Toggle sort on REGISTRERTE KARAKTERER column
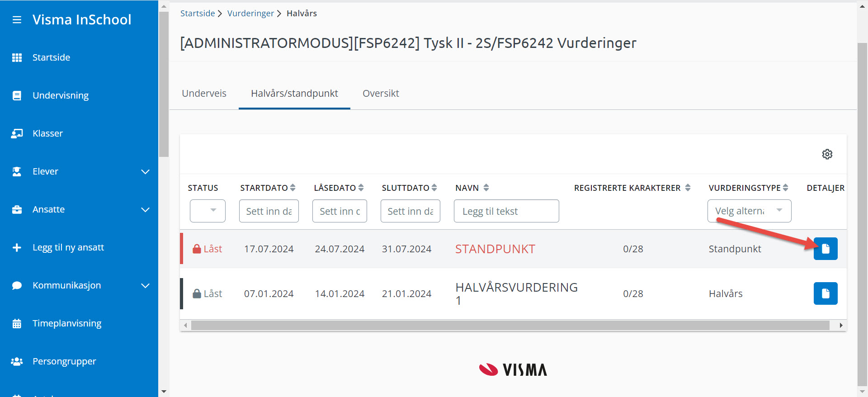This screenshot has width=868, height=397. 688,188
